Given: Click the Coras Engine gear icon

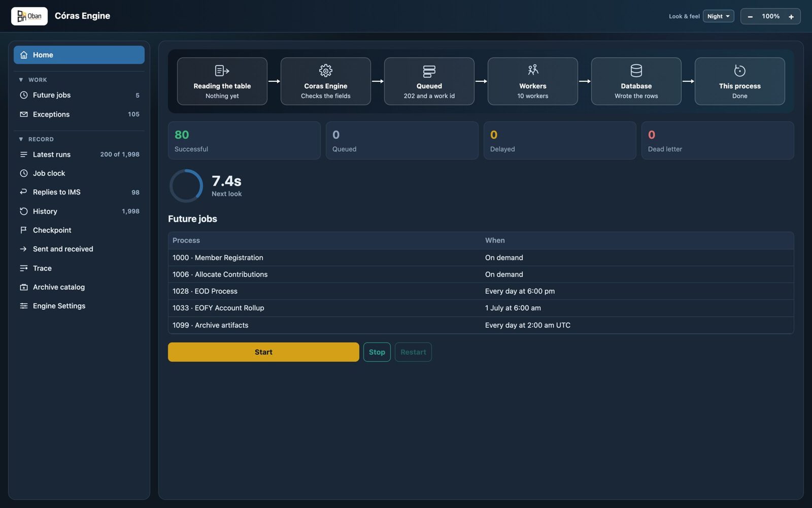Looking at the screenshot, I should [x=326, y=71].
